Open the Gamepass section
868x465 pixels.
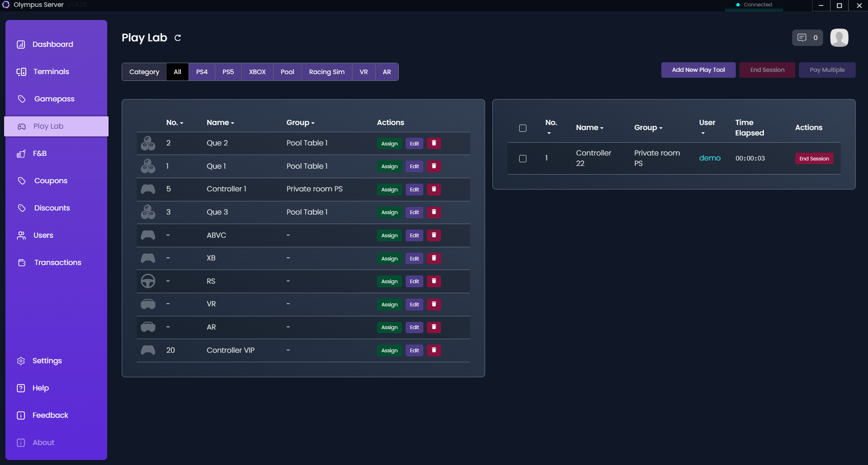(x=54, y=99)
